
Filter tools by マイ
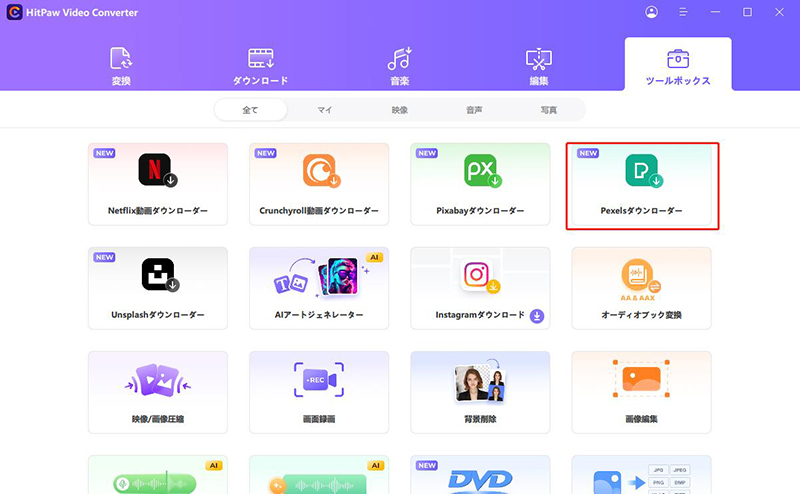pyautogui.click(x=324, y=110)
